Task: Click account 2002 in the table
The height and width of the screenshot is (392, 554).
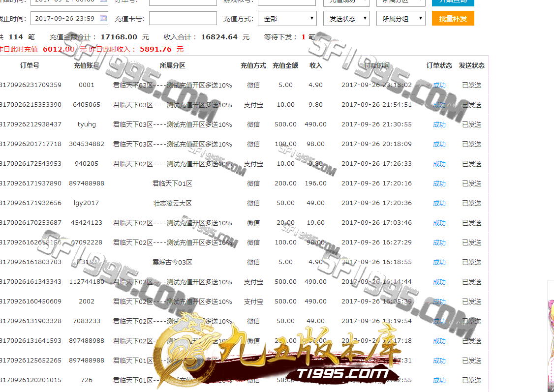Action: pyautogui.click(x=87, y=301)
